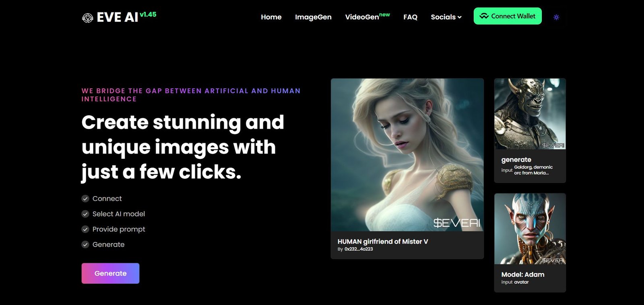The width and height of the screenshot is (644, 305).
Task: Go to the ImageGen page
Action: point(313,17)
